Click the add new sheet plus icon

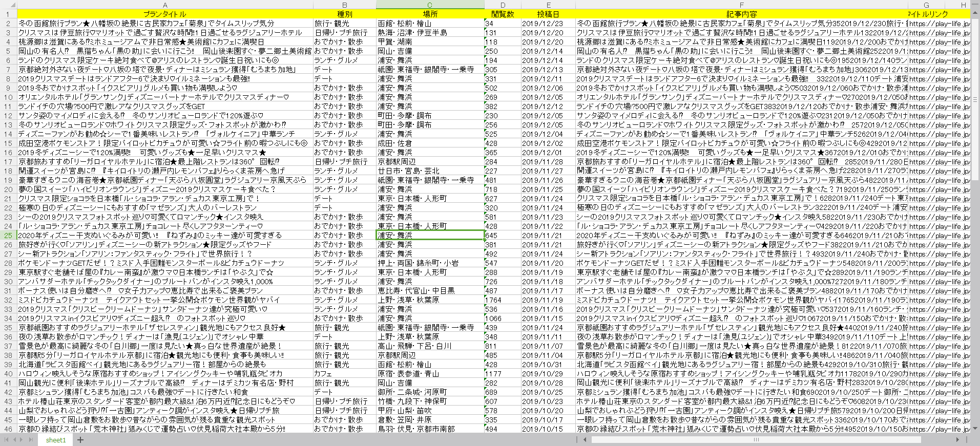point(80,440)
